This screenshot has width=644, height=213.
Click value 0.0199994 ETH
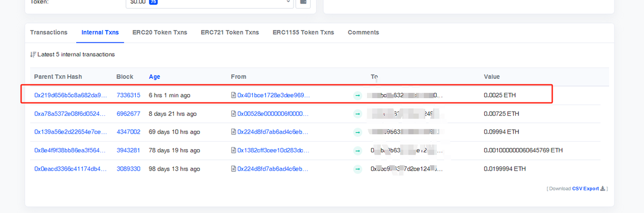505,168
